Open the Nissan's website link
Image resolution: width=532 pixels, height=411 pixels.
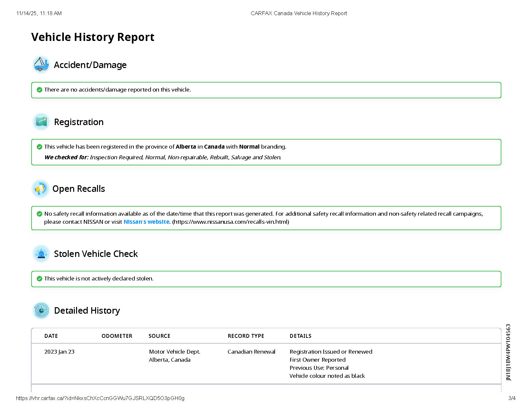(x=146, y=222)
